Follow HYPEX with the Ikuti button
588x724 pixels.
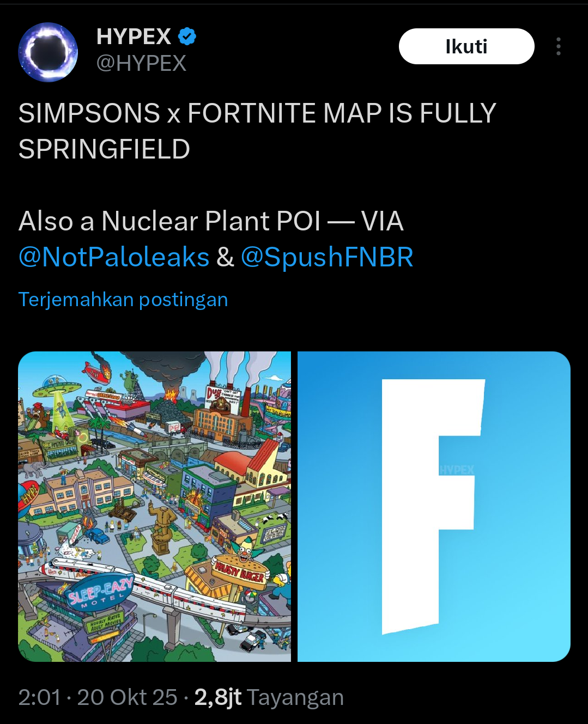click(x=466, y=47)
